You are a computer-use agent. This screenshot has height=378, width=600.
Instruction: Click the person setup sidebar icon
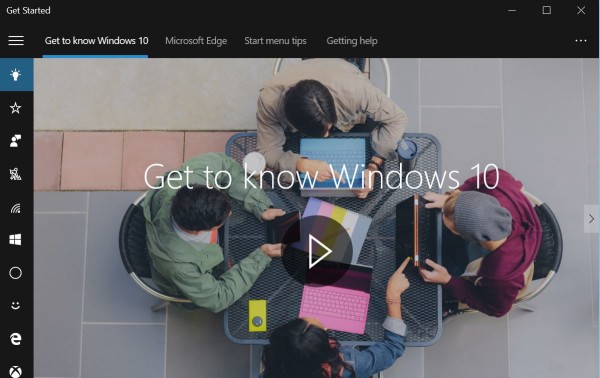coord(16,141)
